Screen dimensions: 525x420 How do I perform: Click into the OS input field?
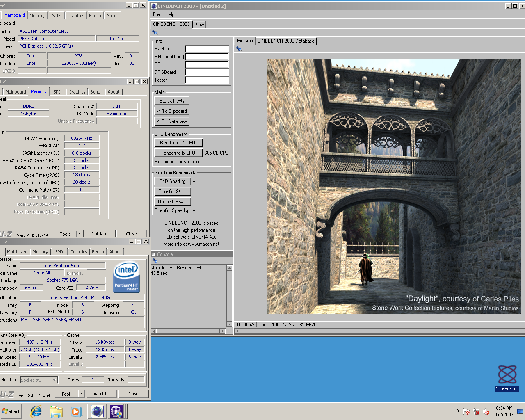tap(207, 64)
